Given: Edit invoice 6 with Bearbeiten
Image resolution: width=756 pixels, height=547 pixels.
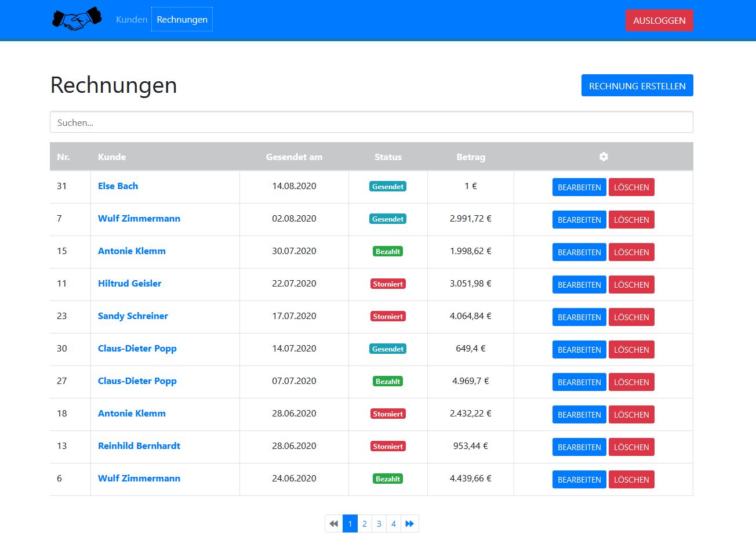Looking at the screenshot, I should (579, 480).
